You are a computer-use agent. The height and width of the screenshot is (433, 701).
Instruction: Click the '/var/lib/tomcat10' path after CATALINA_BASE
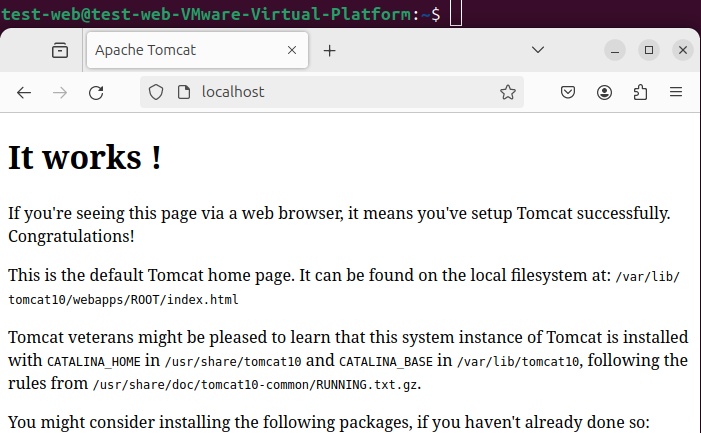(x=518, y=362)
